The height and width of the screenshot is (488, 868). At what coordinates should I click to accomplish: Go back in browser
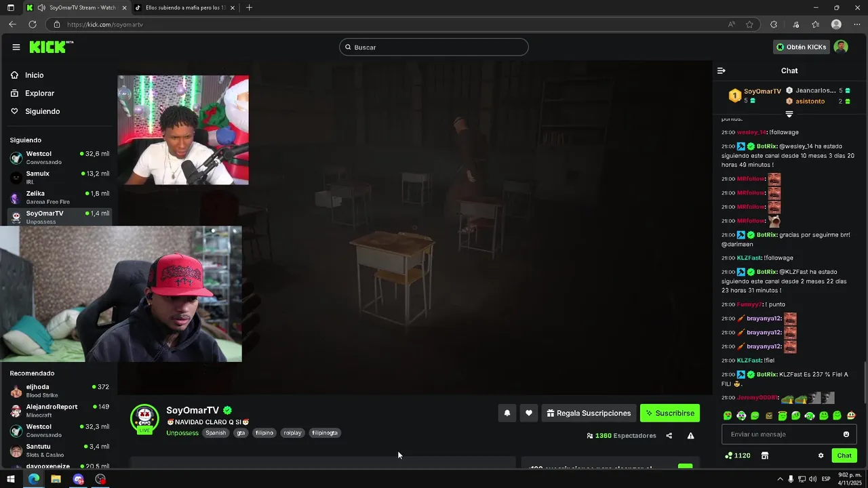click(12, 24)
